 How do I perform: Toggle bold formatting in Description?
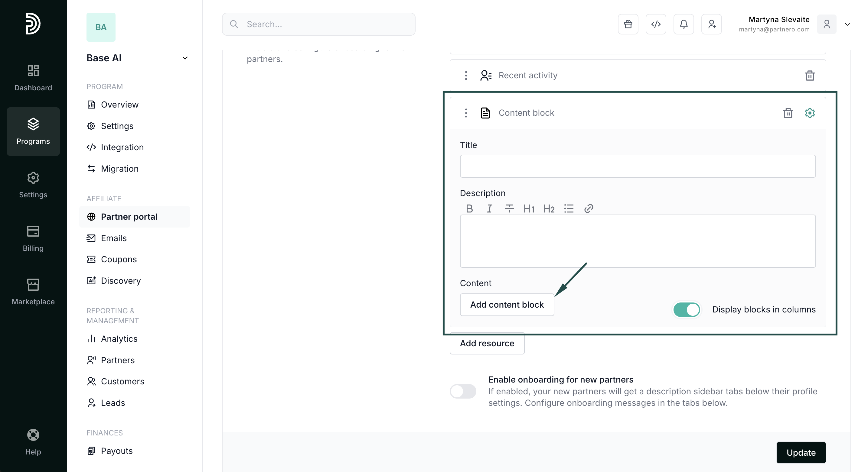pyautogui.click(x=469, y=209)
